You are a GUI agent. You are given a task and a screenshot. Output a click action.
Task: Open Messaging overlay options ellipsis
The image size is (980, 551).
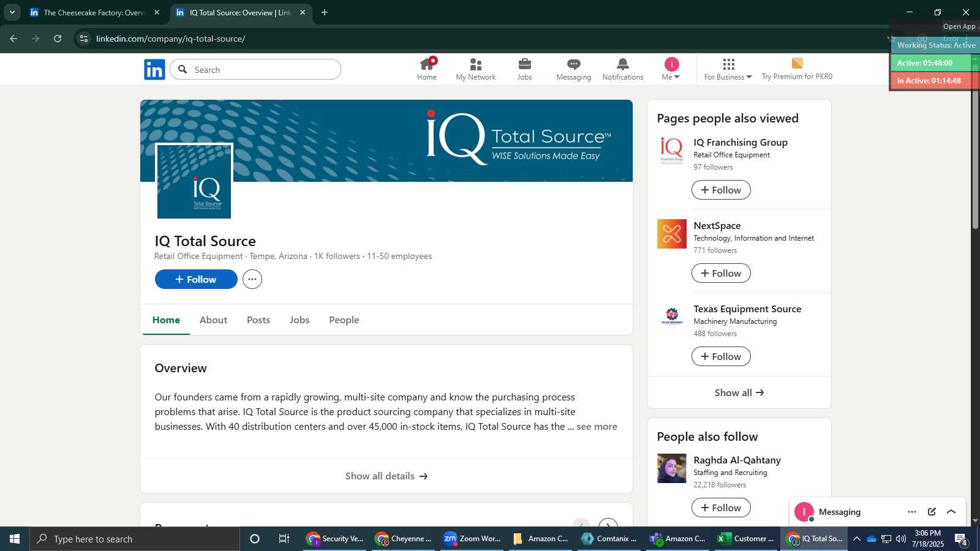coord(912,512)
